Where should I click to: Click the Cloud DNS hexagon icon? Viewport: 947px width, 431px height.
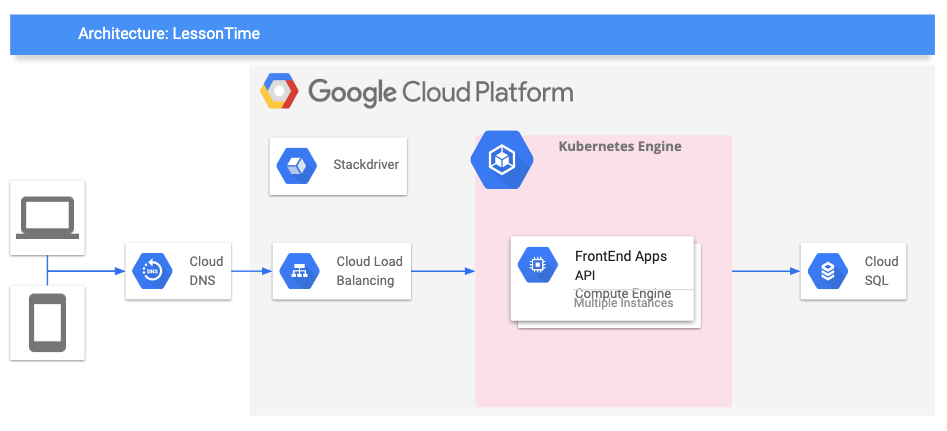[x=152, y=271]
